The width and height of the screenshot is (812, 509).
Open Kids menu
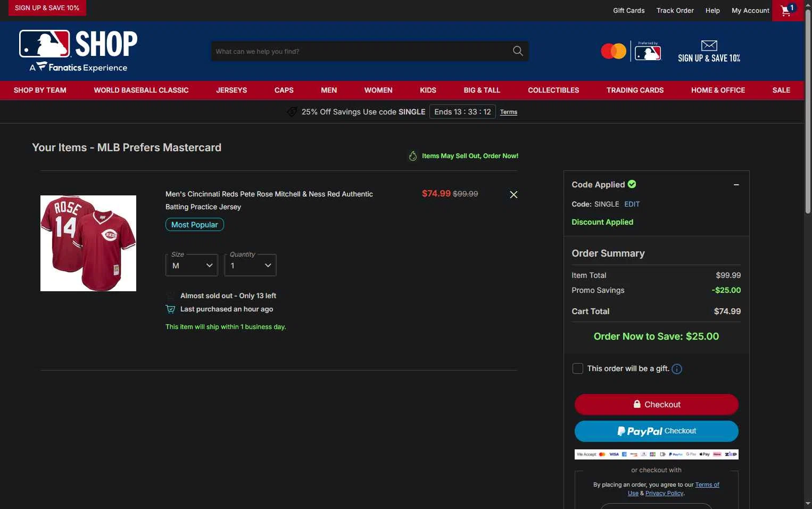tap(428, 91)
